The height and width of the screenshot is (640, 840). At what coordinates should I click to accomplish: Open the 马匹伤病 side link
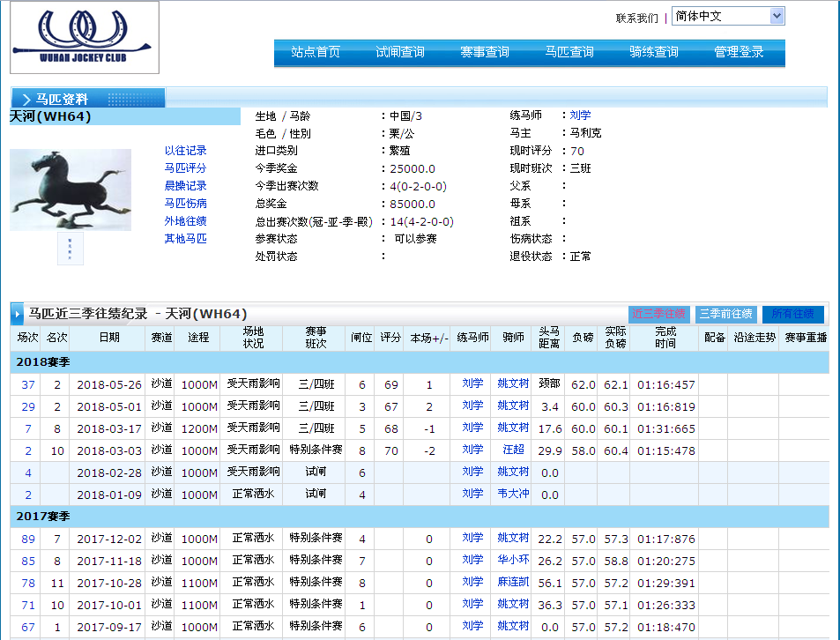tap(185, 204)
